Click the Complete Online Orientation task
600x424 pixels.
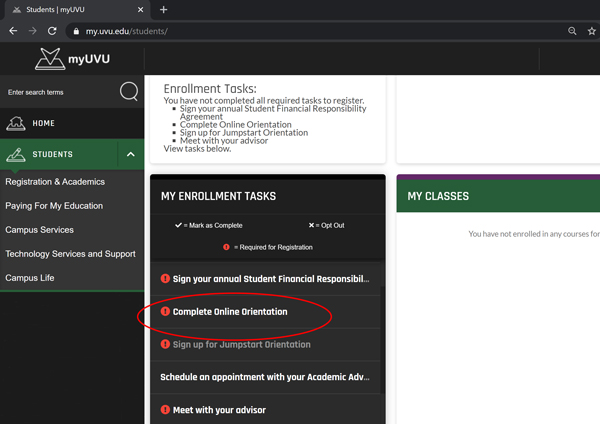(x=266, y=312)
